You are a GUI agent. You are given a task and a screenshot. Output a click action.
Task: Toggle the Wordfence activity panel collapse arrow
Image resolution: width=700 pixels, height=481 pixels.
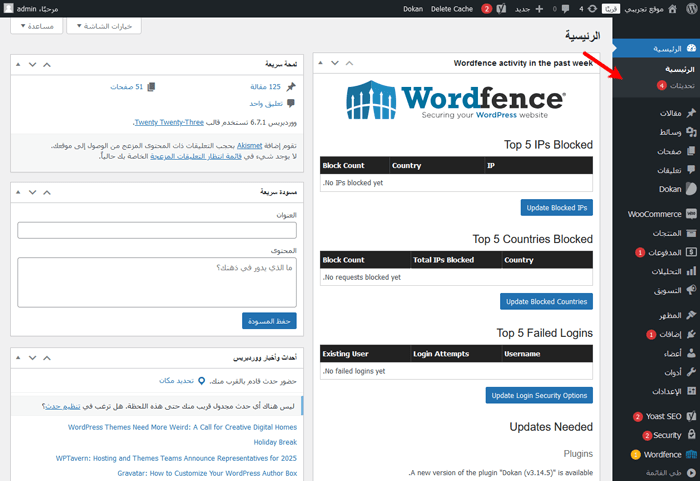pos(322,63)
